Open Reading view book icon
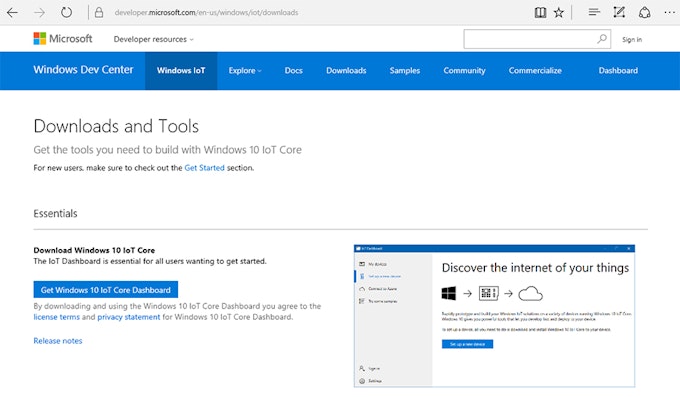Screen dimensions: 680x397 [x=540, y=13]
